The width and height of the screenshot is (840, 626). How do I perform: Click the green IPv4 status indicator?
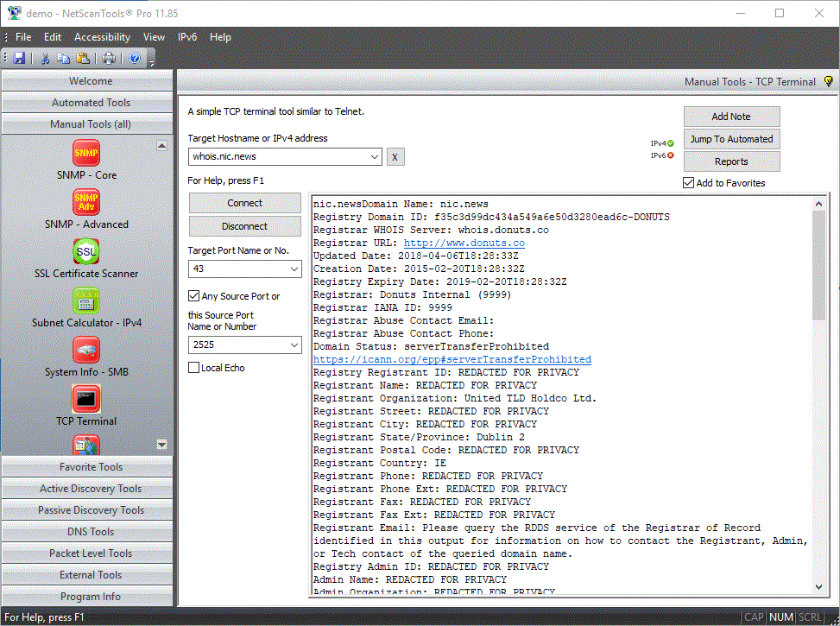671,143
